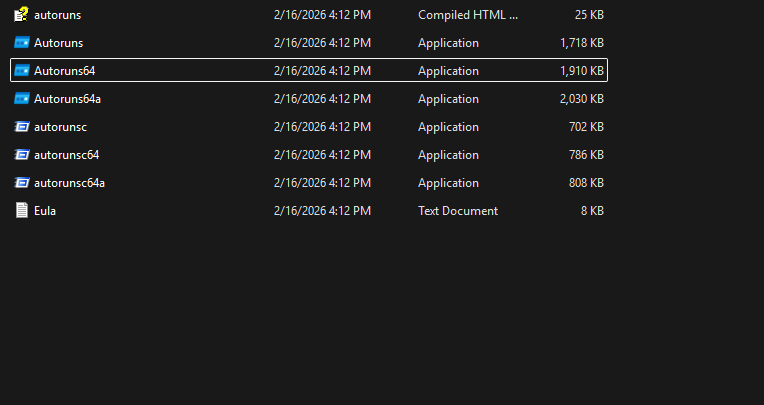Click the Text Document type cell
This screenshot has height=405, width=764.
pyautogui.click(x=458, y=211)
